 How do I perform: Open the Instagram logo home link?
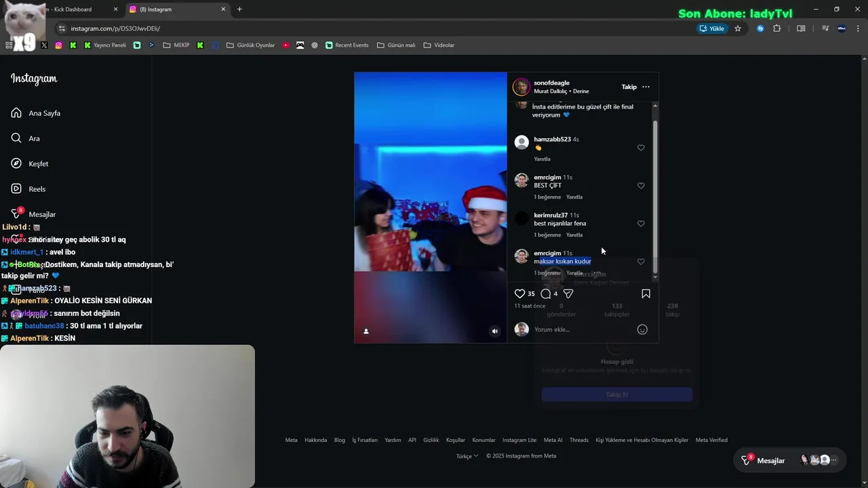point(34,79)
